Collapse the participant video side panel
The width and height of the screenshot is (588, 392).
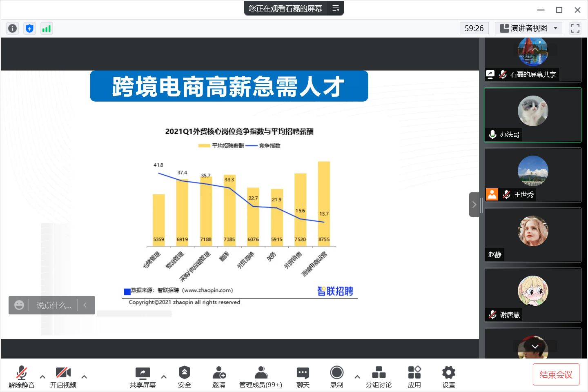474,205
